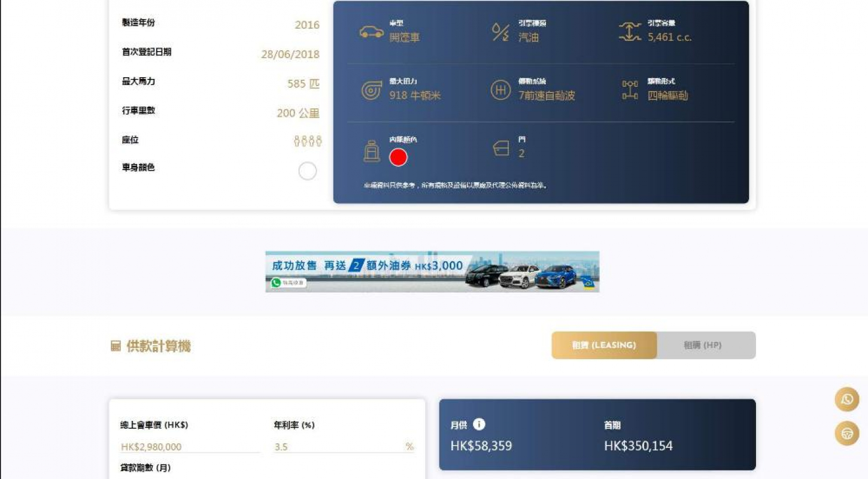This screenshot has width=868, height=479.
Task: Open the fuel voucher promotion banner
Action: click(x=432, y=271)
